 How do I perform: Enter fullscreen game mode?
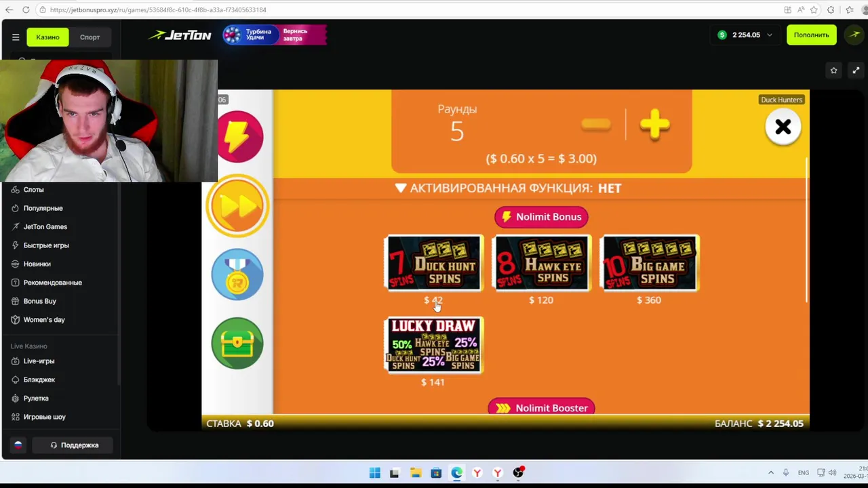tap(856, 70)
